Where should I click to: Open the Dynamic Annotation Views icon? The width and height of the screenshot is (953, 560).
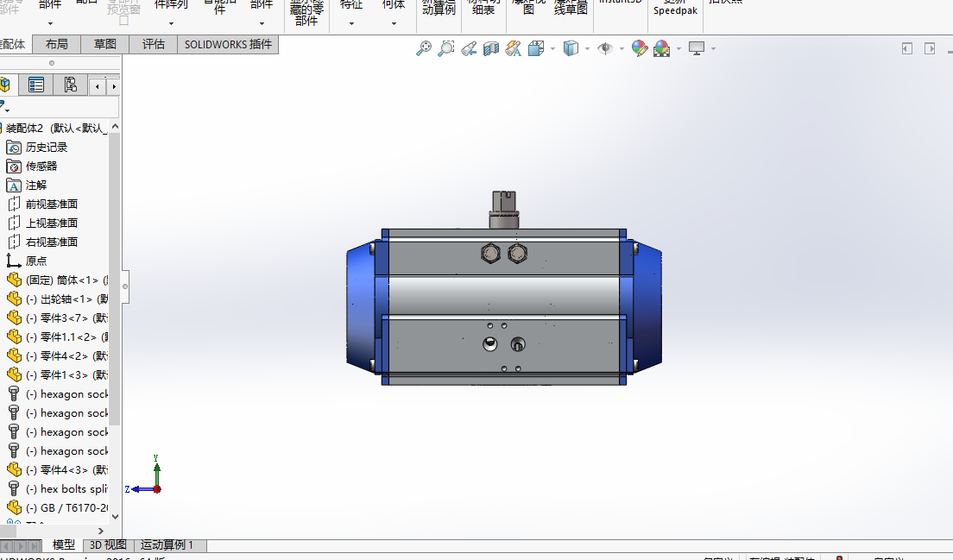[514, 48]
